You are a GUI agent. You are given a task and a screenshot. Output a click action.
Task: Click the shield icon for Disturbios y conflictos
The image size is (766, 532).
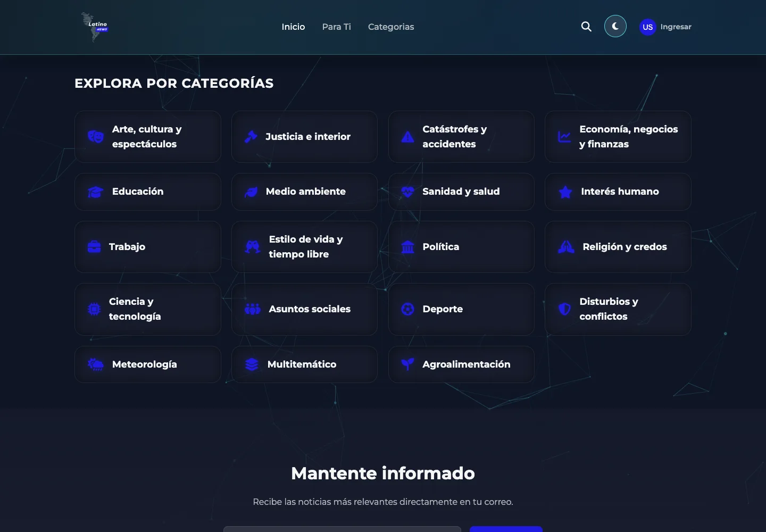[564, 309]
